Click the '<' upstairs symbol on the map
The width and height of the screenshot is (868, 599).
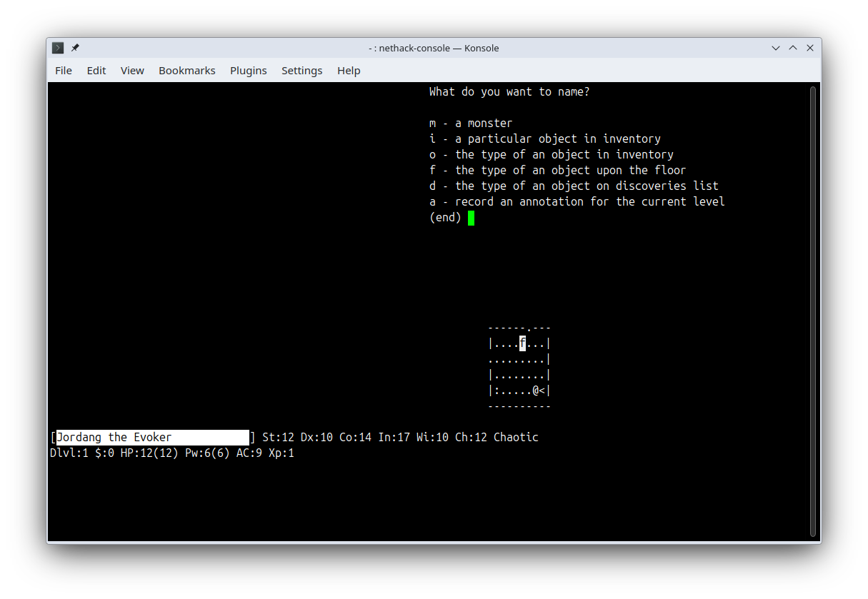[542, 391]
